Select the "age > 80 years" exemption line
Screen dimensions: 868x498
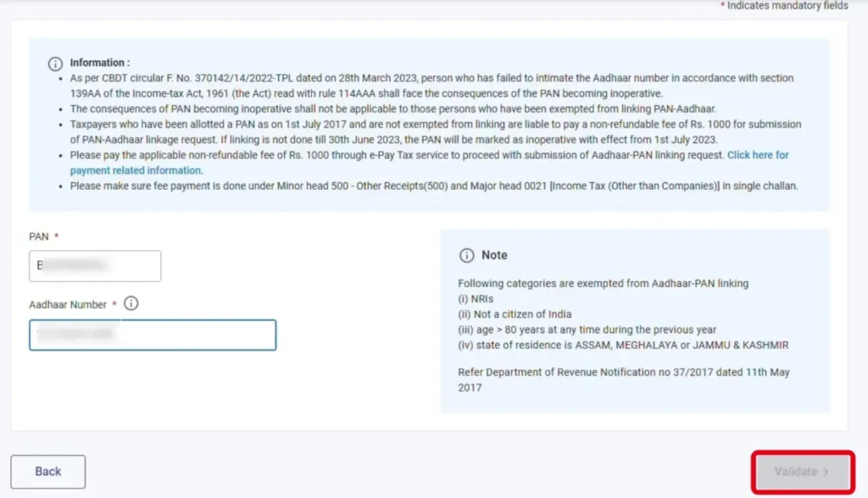point(587,329)
